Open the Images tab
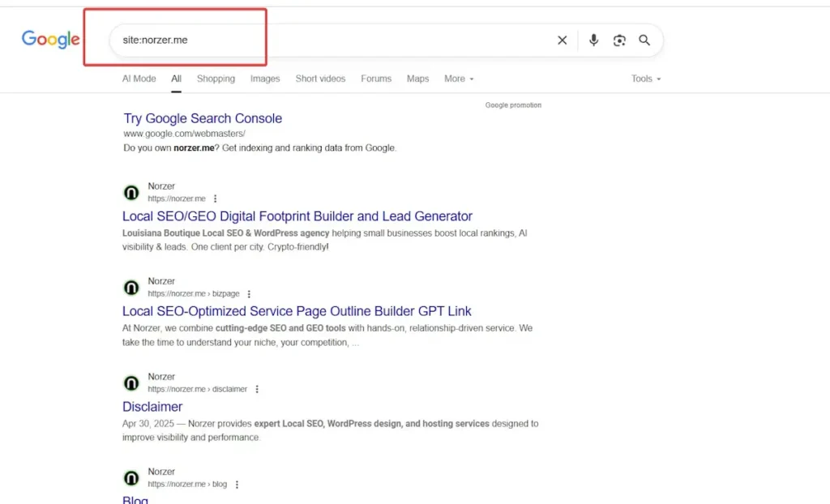The height and width of the screenshot is (504, 830). 265,79
